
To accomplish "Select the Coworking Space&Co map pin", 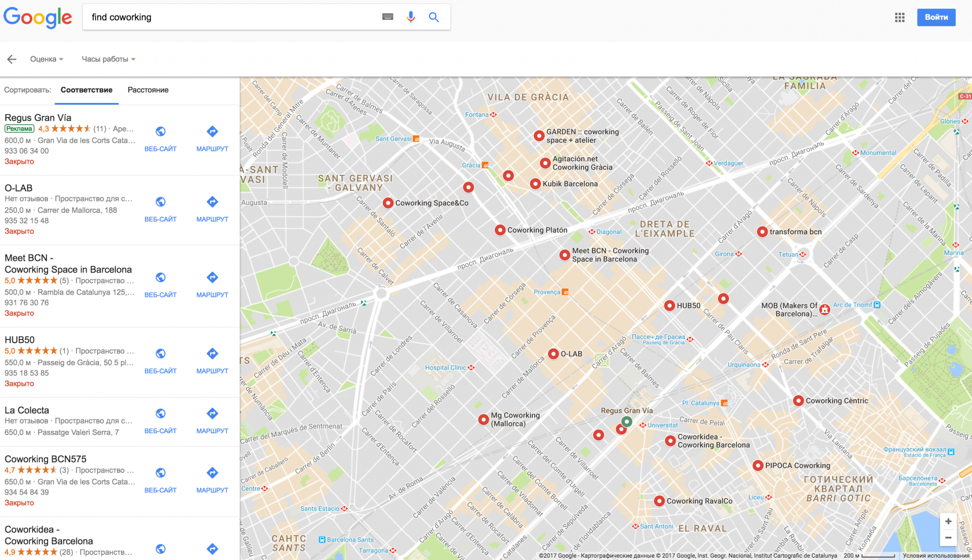I will (388, 203).
